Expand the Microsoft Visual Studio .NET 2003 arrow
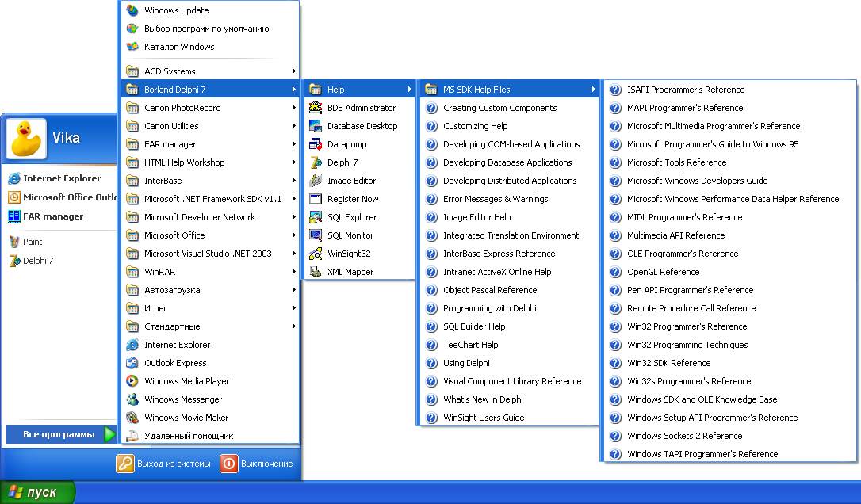The width and height of the screenshot is (861, 504). (294, 254)
